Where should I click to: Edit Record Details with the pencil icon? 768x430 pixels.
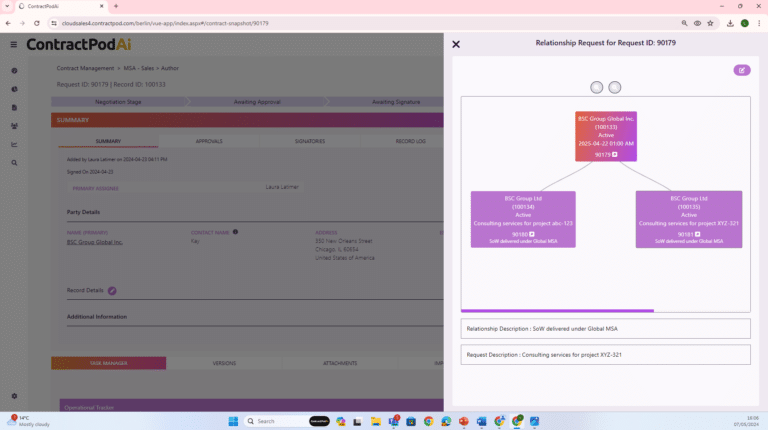point(112,290)
